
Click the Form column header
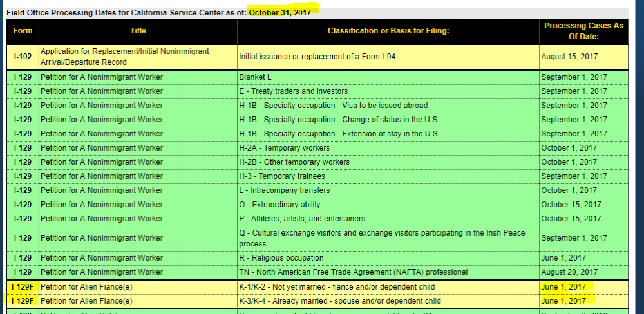[23, 31]
